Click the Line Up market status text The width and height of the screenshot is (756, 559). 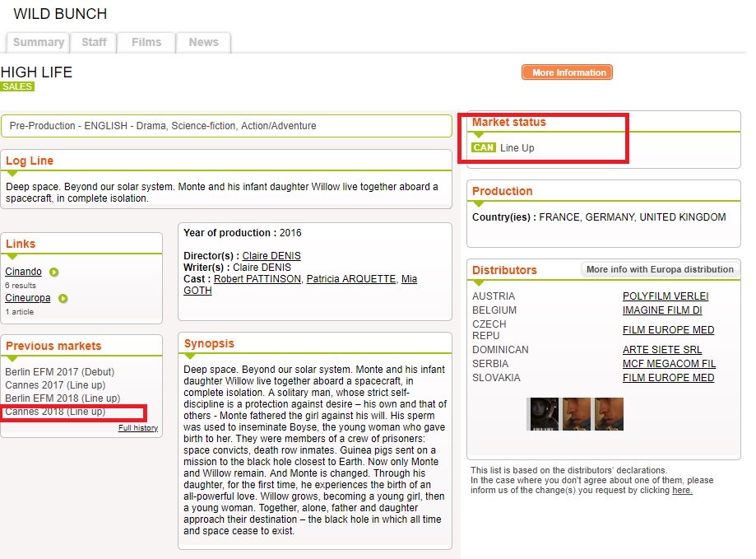coord(517,147)
